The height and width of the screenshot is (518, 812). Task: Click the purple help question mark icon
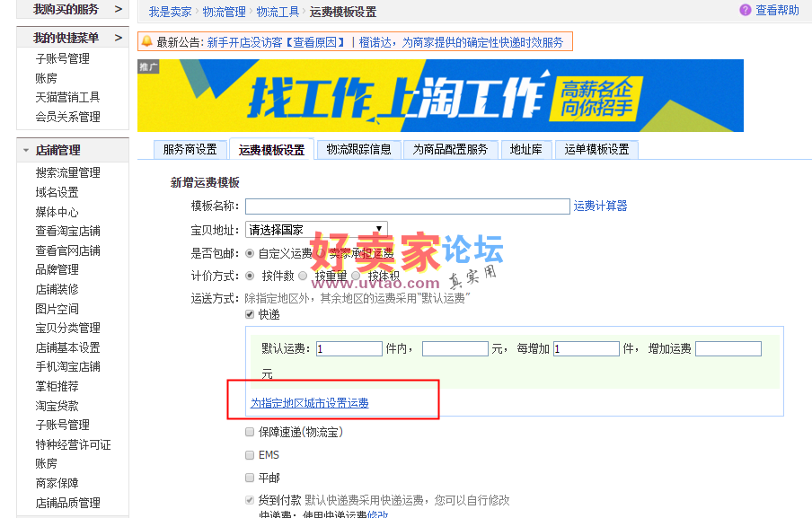point(746,10)
